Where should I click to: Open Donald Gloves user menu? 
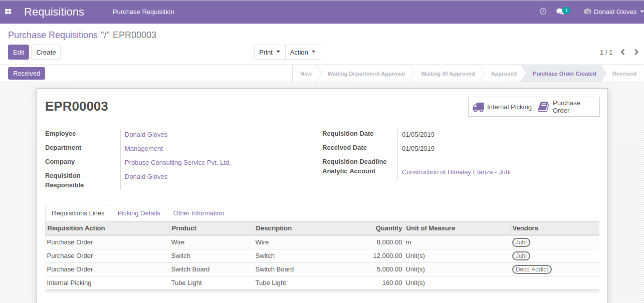[613, 12]
